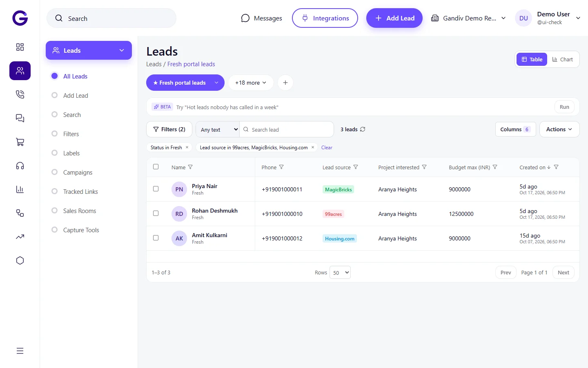This screenshot has width=588, height=368.
Task: Open Tracked Links in side menu
Action: click(80, 191)
